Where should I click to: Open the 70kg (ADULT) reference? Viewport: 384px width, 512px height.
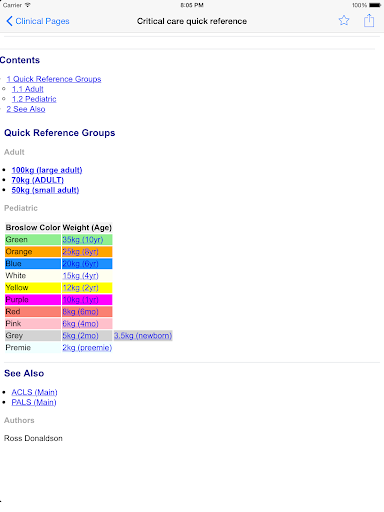37,180
